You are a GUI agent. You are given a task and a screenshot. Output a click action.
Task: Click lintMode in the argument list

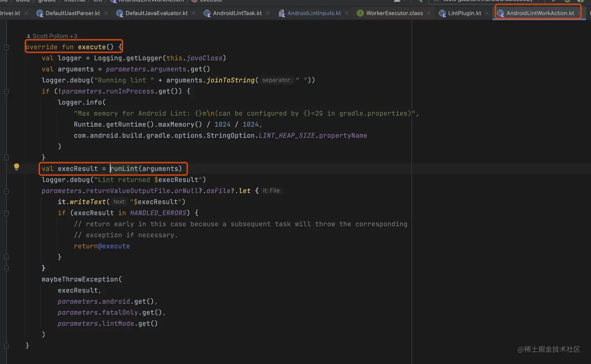click(118, 324)
